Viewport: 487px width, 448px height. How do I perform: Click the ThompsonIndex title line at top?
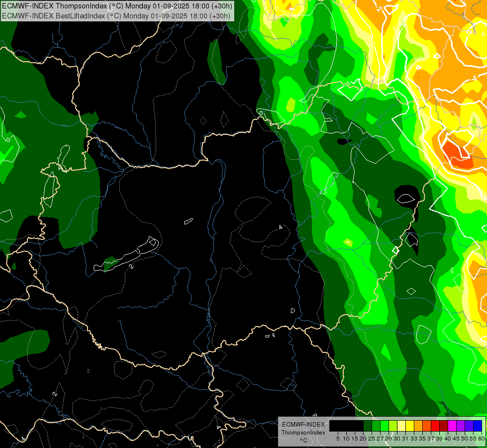click(117, 5)
